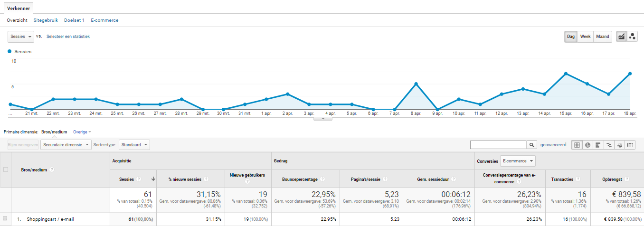Click the table search magnifier button
644x226 pixels.
[532, 145]
